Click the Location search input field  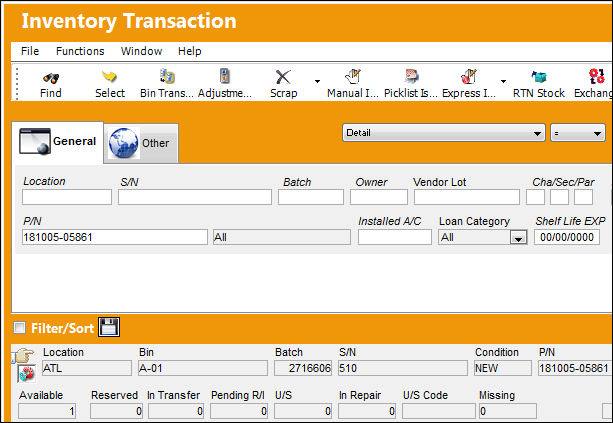point(67,197)
